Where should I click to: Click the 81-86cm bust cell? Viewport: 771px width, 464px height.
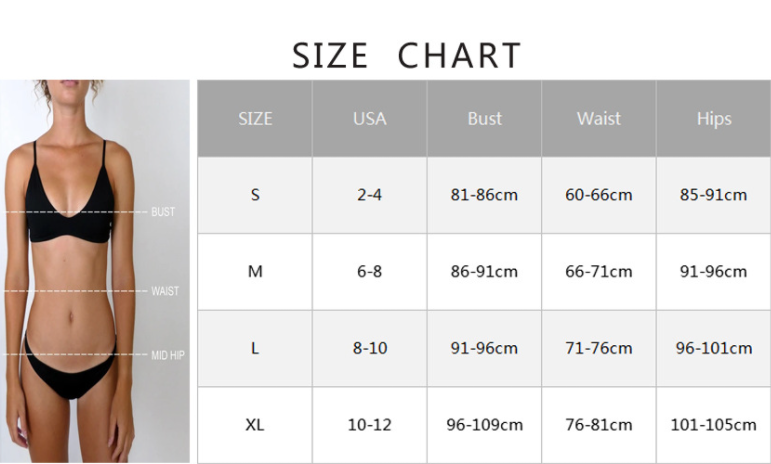pos(484,195)
